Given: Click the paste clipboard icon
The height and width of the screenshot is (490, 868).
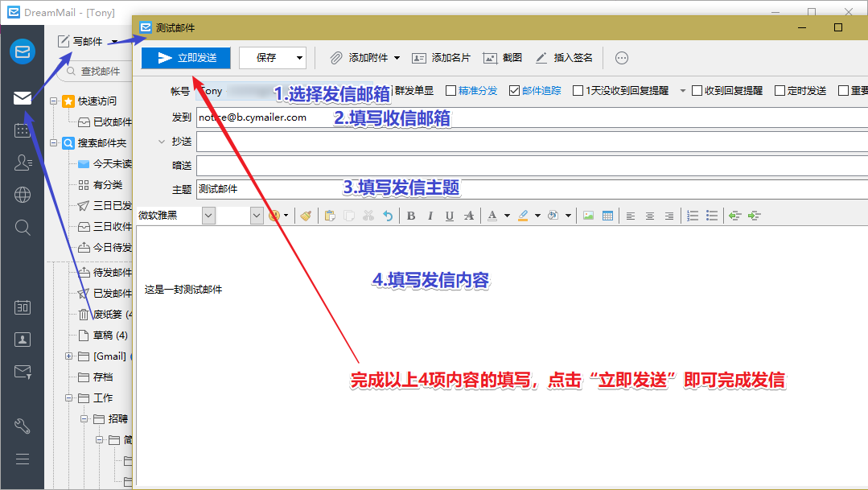Looking at the screenshot, I should [330, 216].
